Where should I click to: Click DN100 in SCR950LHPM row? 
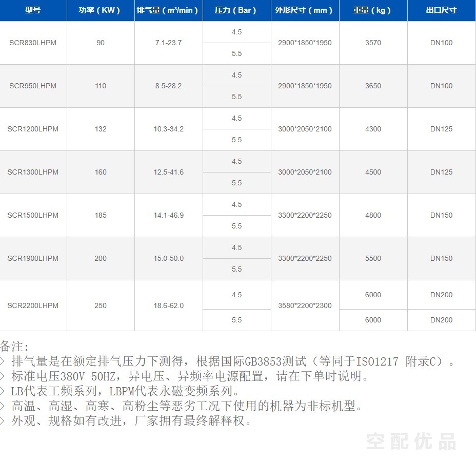[442, 86]
